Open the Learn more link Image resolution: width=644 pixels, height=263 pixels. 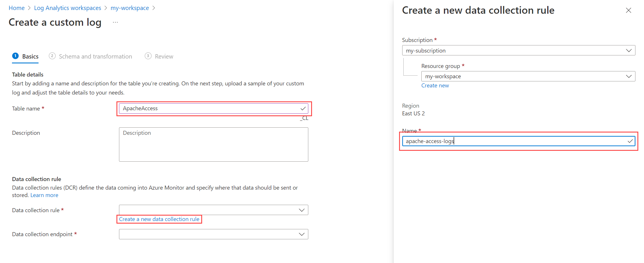[x=44, y=195]
